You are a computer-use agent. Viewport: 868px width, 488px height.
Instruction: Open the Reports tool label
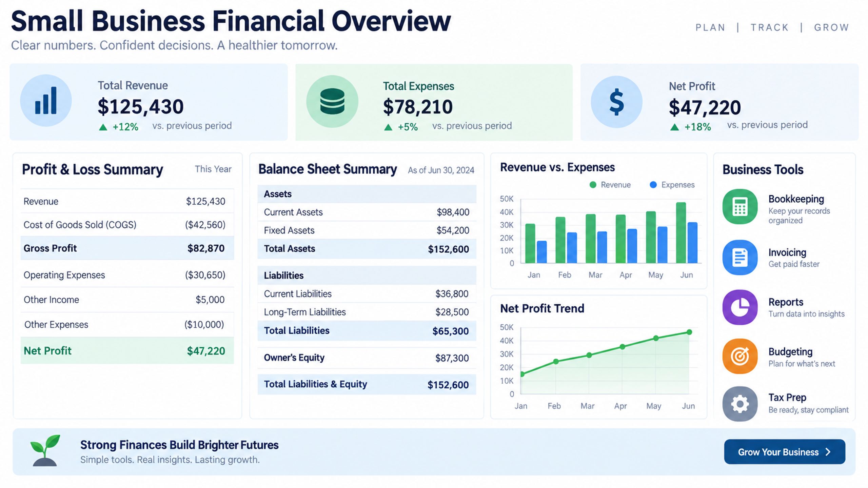coord(786,302)
